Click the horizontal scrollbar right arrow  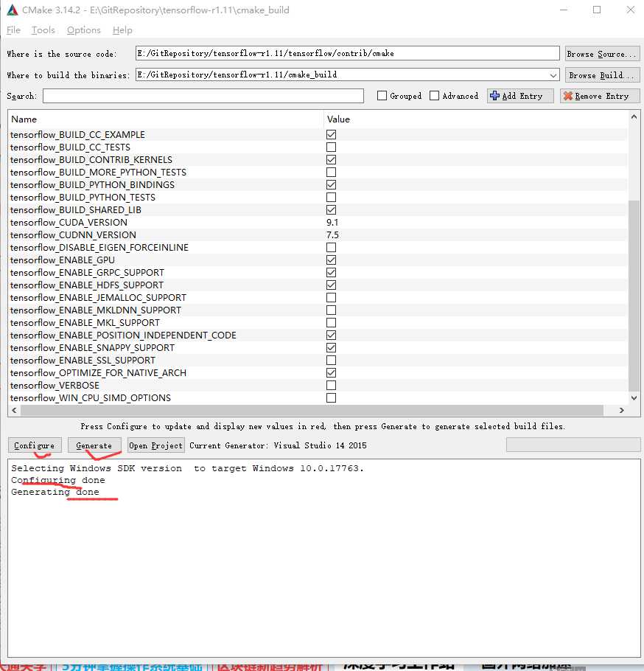pos(622,411)
